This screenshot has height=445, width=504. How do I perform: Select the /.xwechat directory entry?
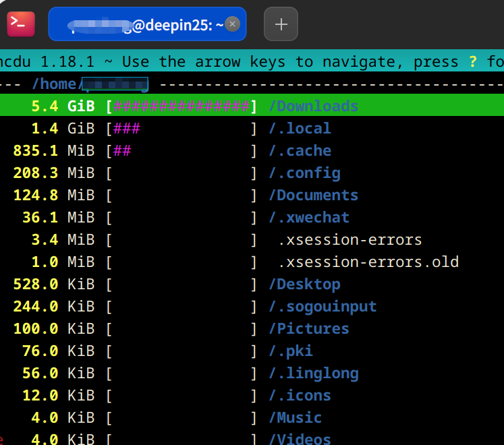click(309, 218)
